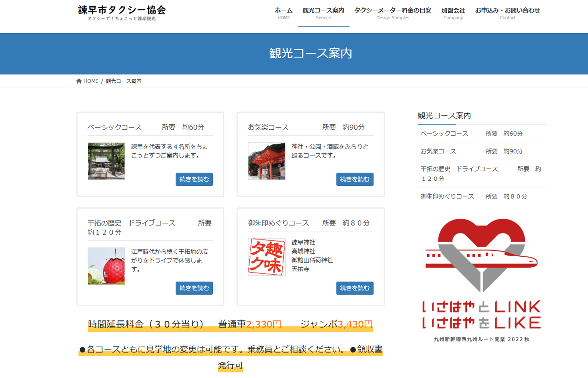Click 続きを読む for 干拓の歴史 ドライブコース
Screen dimensions: 588x378
194,288
